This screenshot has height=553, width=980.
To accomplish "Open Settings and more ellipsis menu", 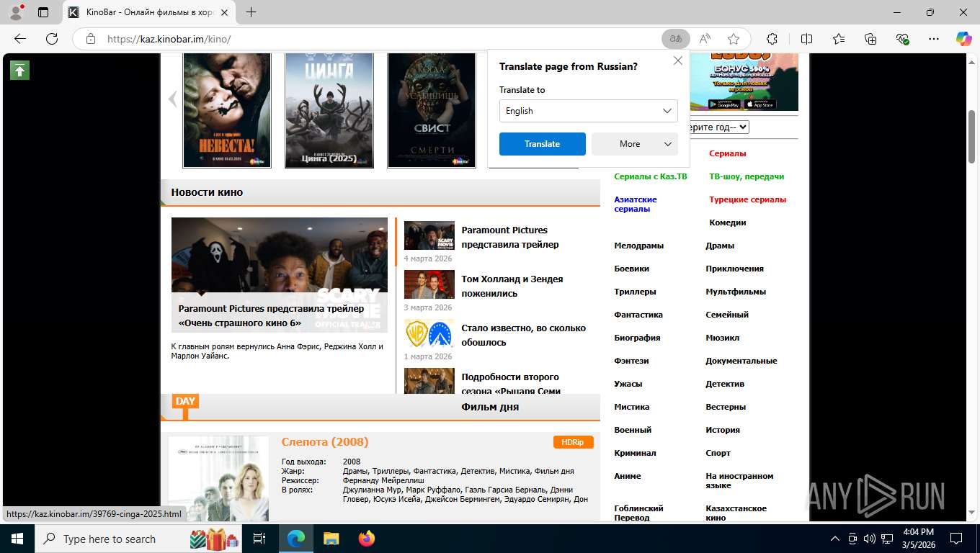I will pyautogui.click(x=934, y=39).
